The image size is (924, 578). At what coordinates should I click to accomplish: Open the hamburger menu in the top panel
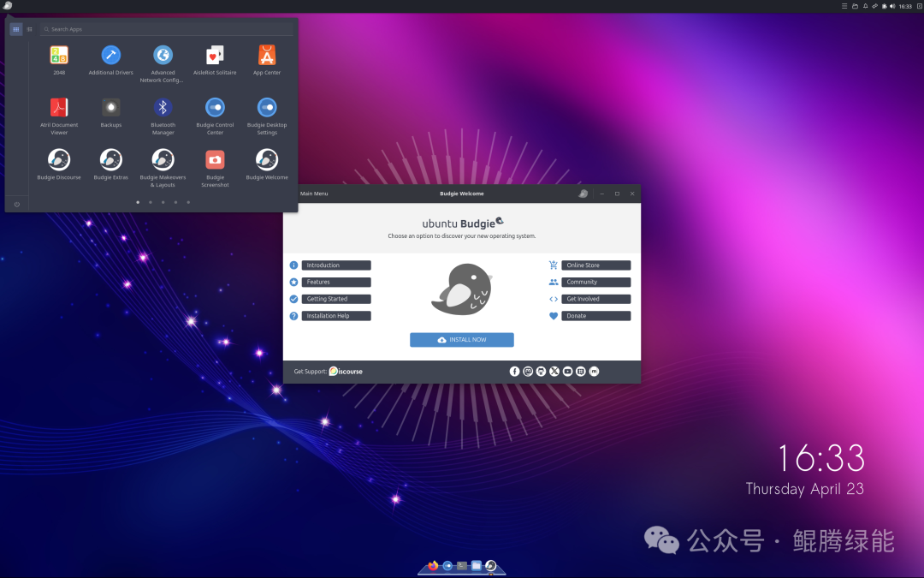click(844, 5)
